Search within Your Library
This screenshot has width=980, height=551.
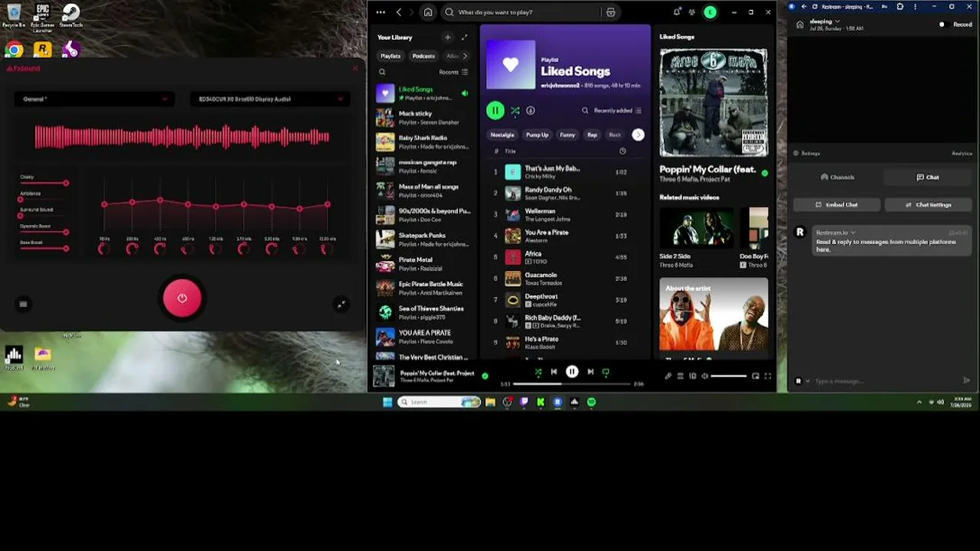point(382,72)
